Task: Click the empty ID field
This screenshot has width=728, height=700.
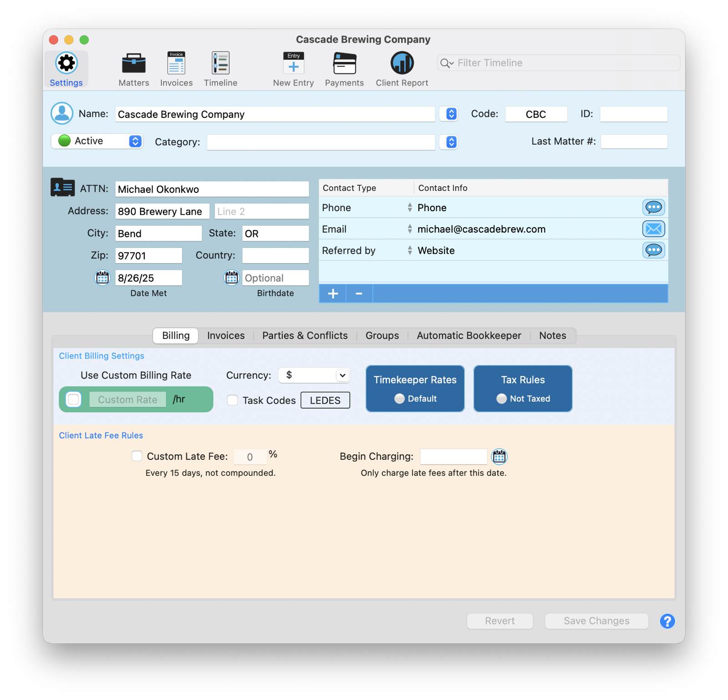Action: pos(633,114)
